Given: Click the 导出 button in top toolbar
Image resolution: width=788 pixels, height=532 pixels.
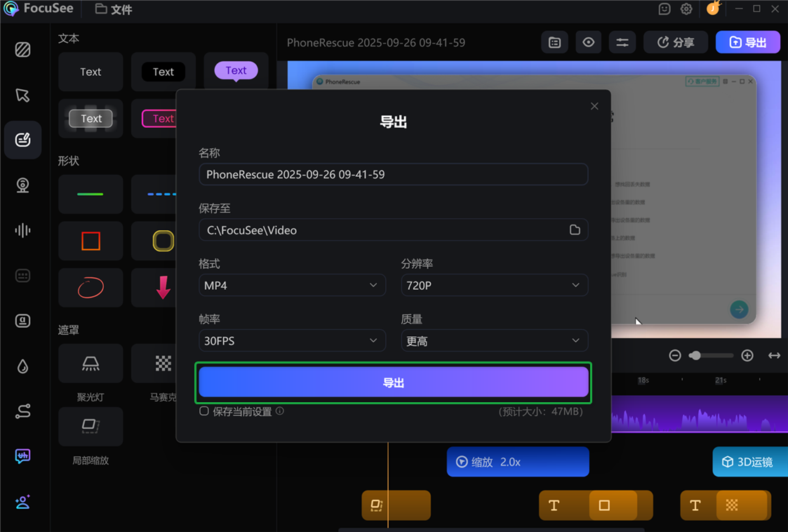Looking at the screenshot, I should (x=748, y=42).
